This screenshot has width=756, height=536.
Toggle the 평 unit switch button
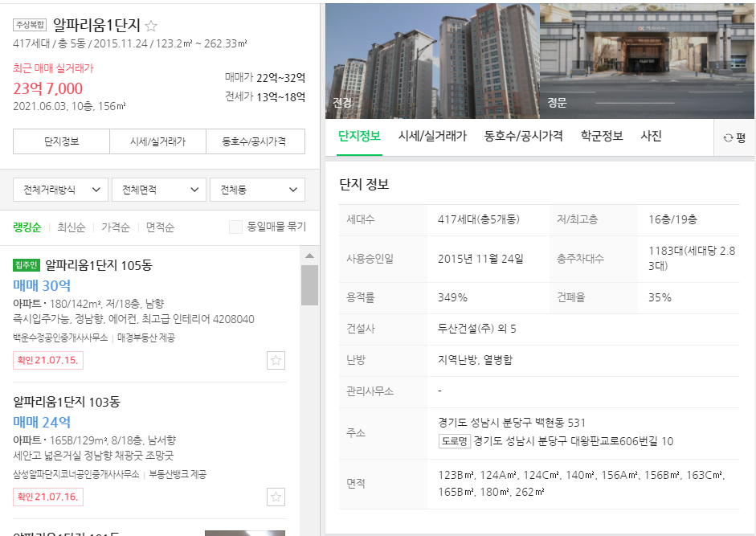pos(734,138)
